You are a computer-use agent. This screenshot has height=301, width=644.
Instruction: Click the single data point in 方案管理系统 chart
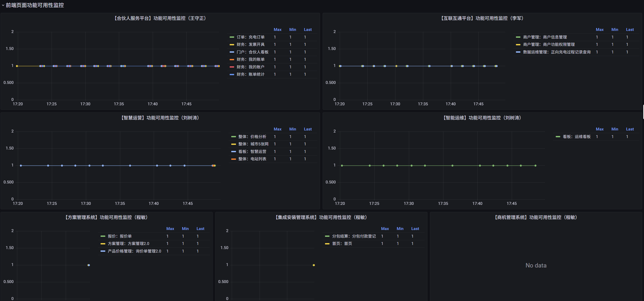point(89,265)
